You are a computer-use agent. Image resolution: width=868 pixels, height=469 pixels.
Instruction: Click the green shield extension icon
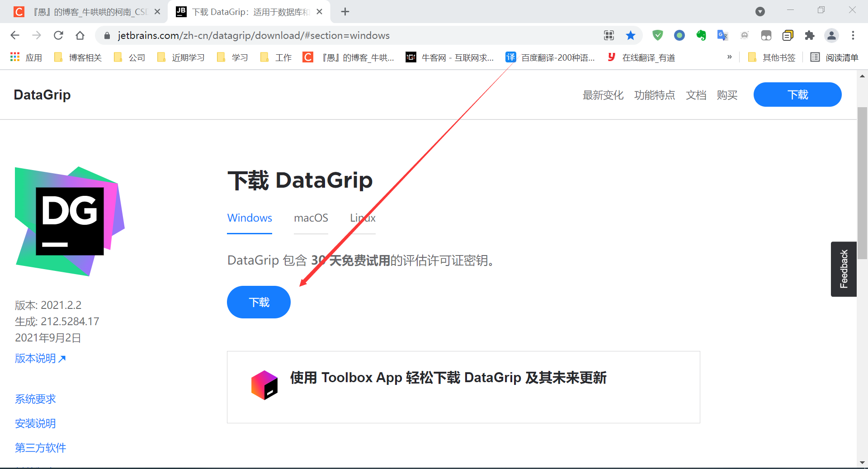pyautogui.click(x=658, y=35)
